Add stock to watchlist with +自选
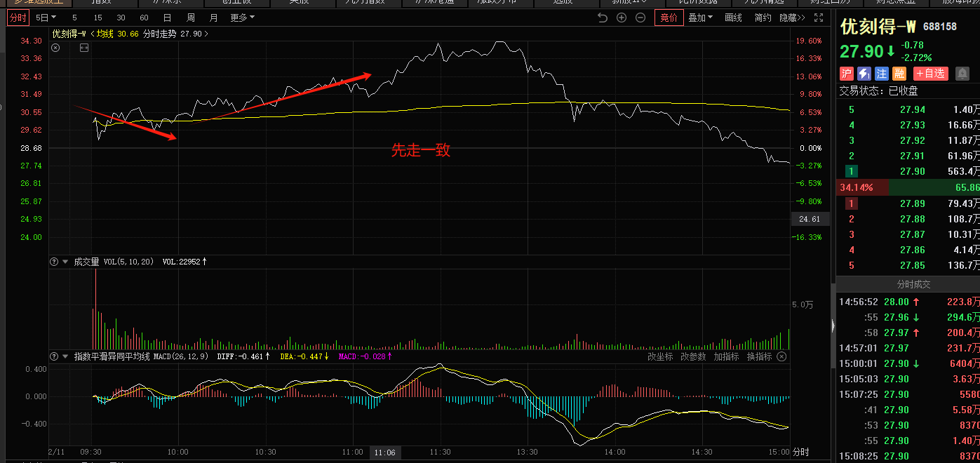980x463 pixels. click(930, 73)
